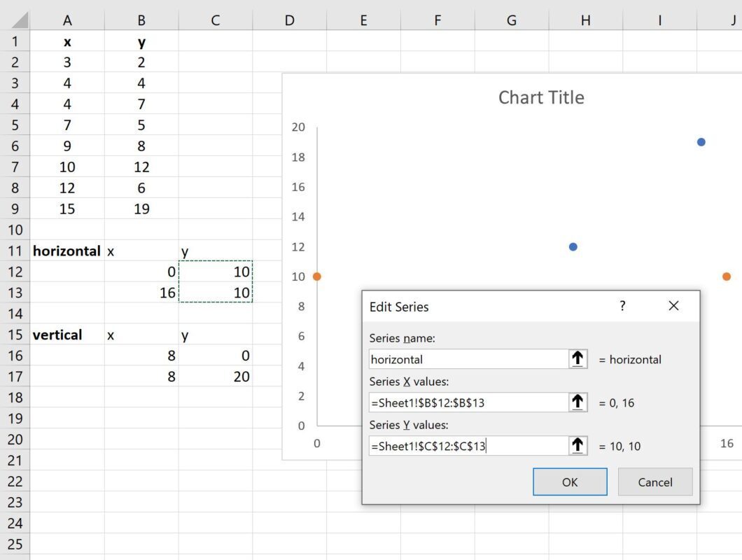The height and width of the screenshot is (560, 742).
Task: Click the horizontal axis label 16
Action: pyautogui.click(x=727, y=443)
